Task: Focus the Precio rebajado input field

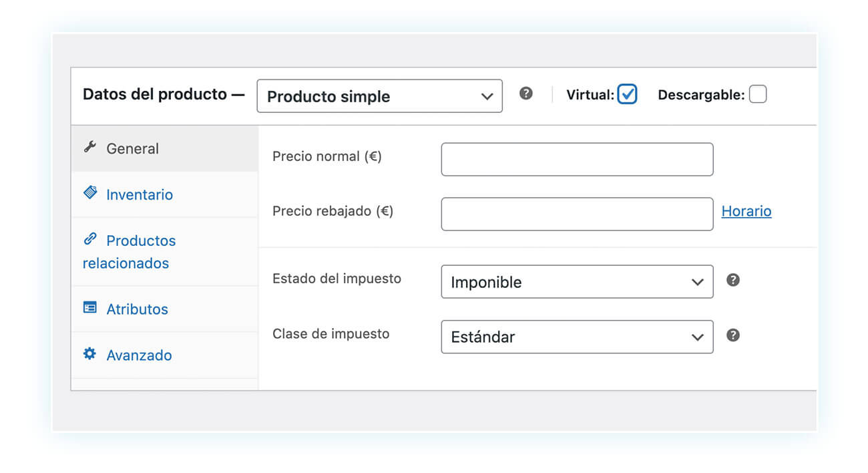Action: coord(577,214)
